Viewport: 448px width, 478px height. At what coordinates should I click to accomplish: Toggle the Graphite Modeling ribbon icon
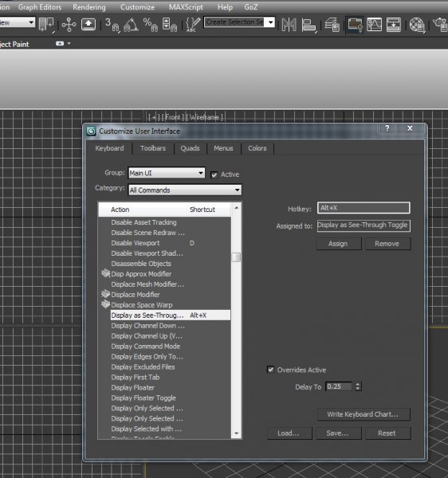(x=355, y=25)
